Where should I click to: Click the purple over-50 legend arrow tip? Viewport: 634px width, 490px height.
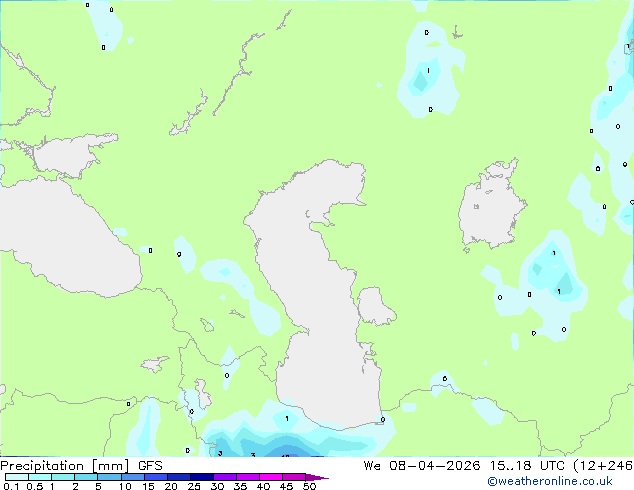pyautogui.click(x=317, y=477)
